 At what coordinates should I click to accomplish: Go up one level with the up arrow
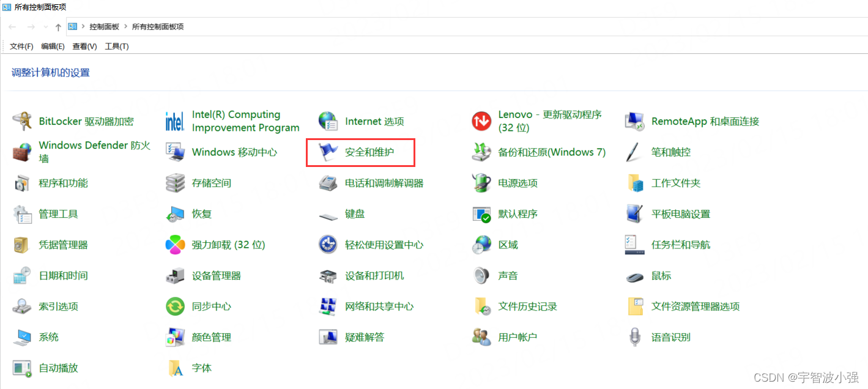(x=58, y=27)
